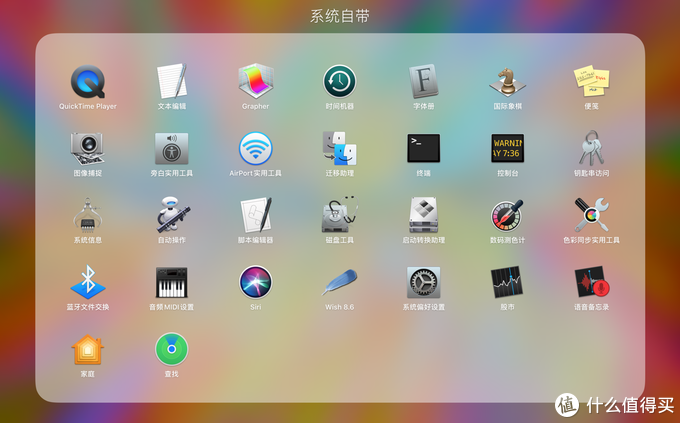Launch the 查找 Find My app
This screenshot has height=423, width=680.
tap(172, 349)
